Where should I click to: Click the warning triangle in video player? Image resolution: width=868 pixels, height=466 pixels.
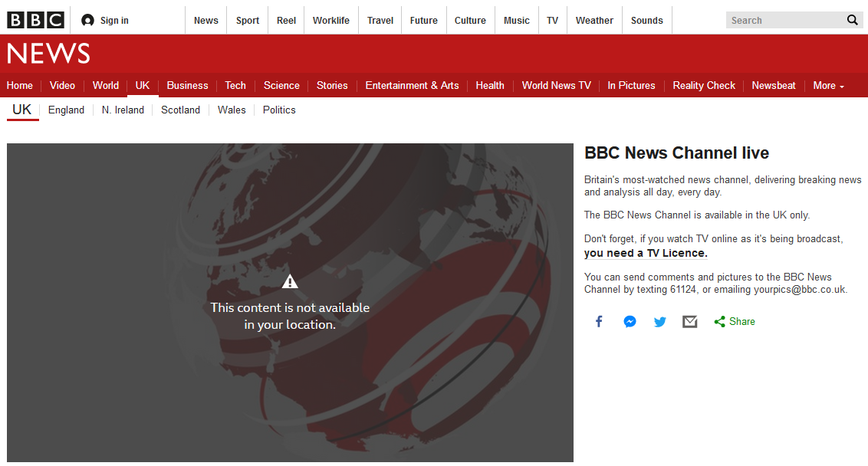[x=290, y=282]
